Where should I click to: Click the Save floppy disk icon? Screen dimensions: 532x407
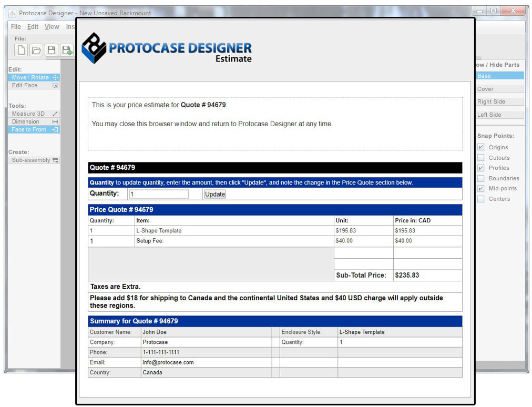point(52,50)
